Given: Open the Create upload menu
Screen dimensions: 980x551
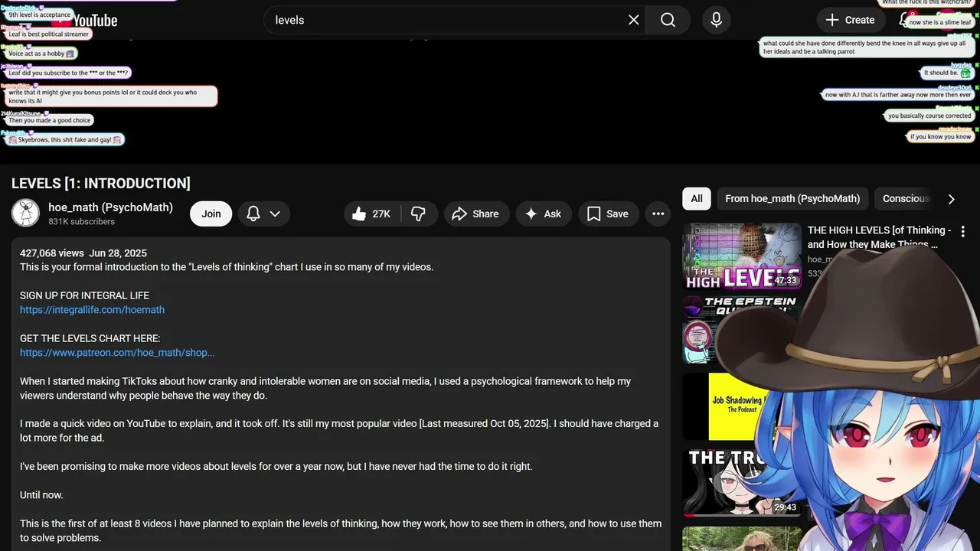Looking at the screenshot, I should (849, 20).
